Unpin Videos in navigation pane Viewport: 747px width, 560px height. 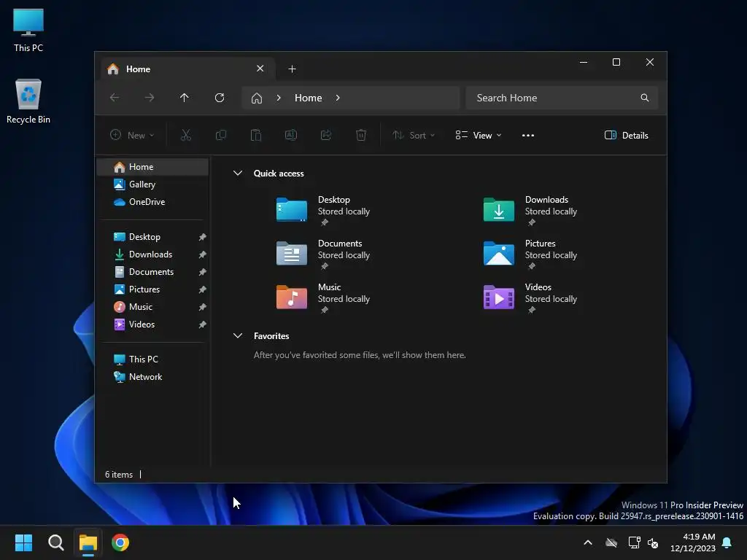coord(203,324)
